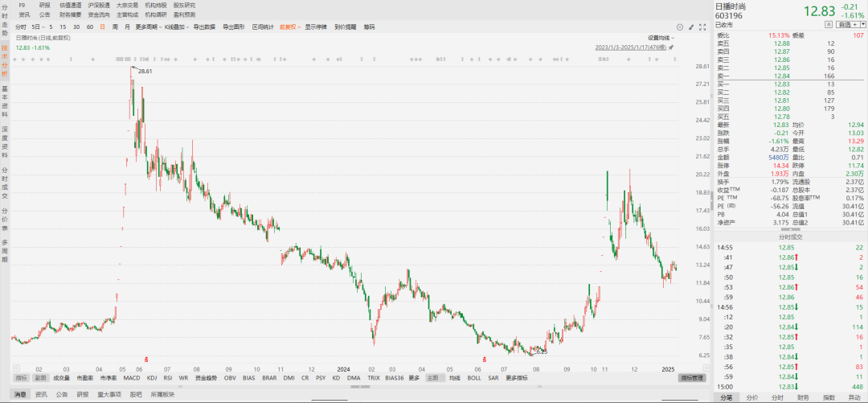Switch to 基本资料 sidebar tab
The width and height of the screenshot is (868, 403).
[5, 101]
